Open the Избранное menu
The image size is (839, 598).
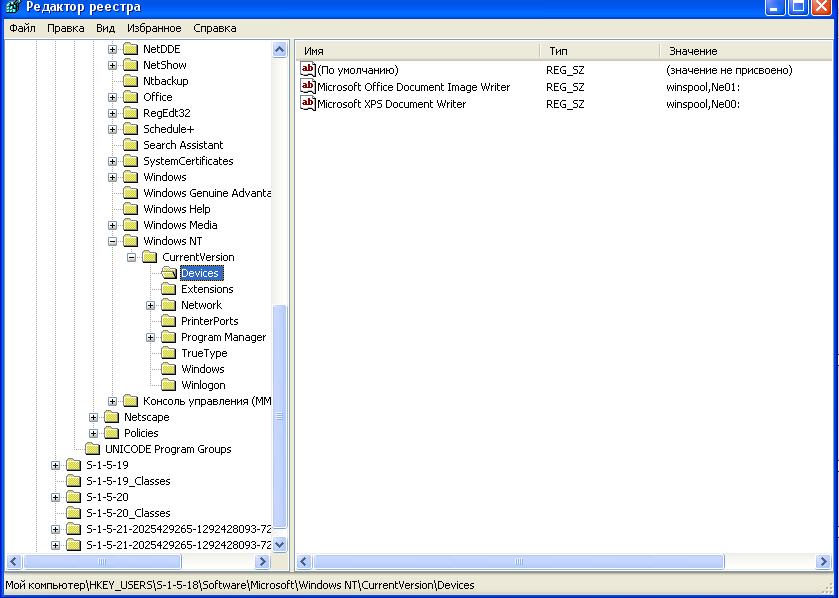click(x=153, y=28)
